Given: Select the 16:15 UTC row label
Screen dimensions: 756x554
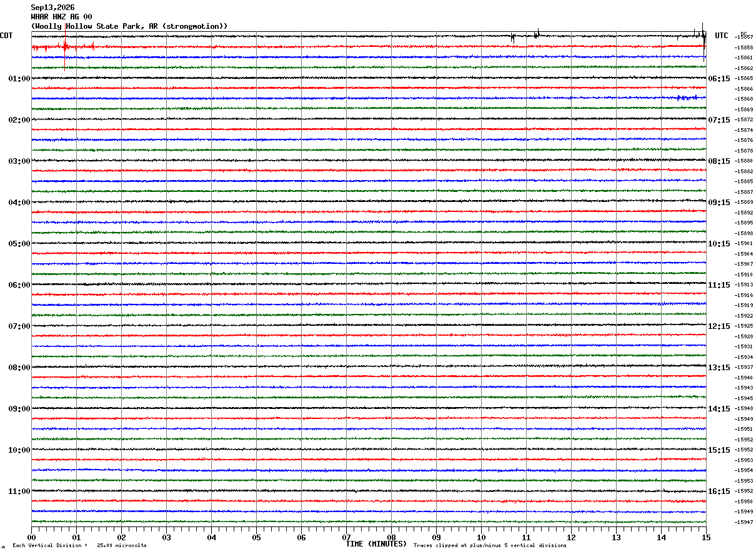Looking at the screenshot, I should (x=719, y=491).
